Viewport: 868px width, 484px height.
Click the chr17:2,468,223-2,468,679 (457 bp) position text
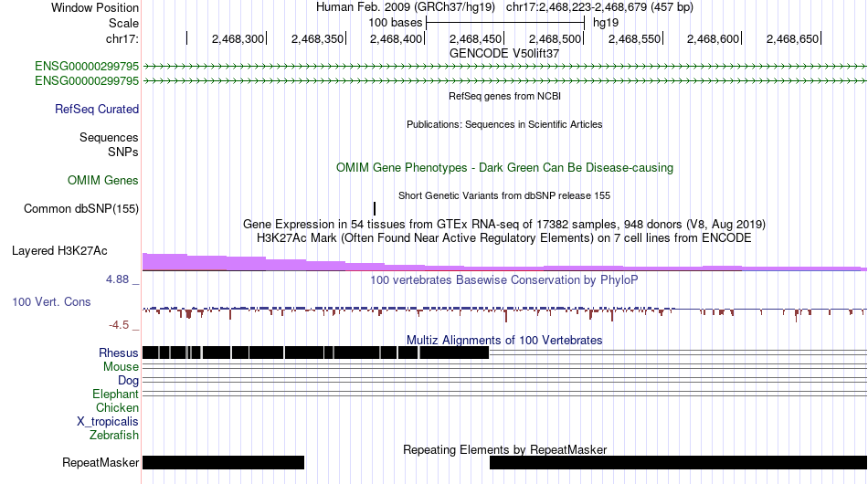click(599, 7)
